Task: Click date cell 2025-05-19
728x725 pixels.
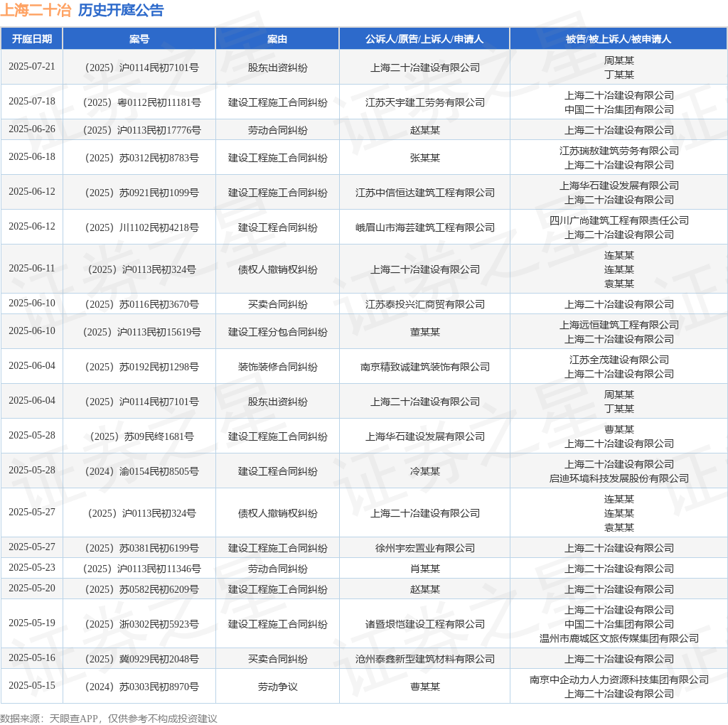Action: click(31, 623)
